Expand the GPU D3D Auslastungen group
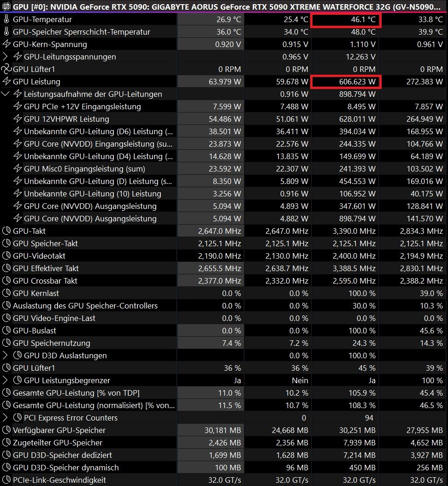 click(x=5, y=355)
